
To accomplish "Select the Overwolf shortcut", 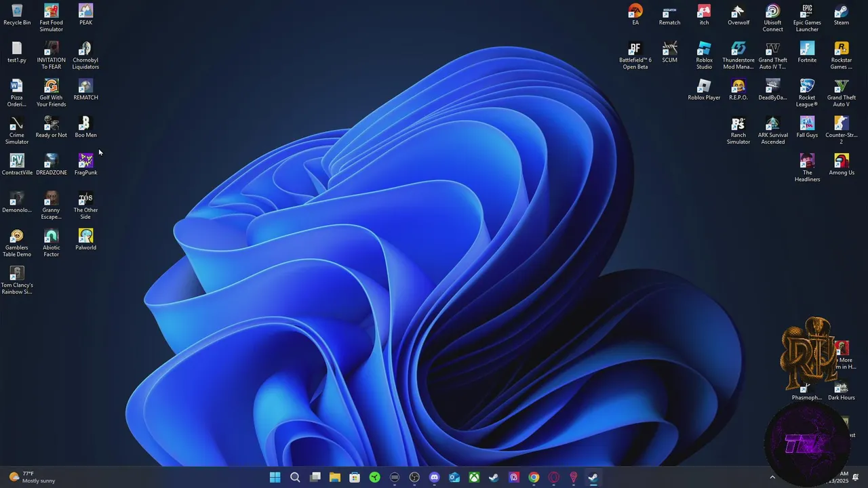I will tap(738, 15).
